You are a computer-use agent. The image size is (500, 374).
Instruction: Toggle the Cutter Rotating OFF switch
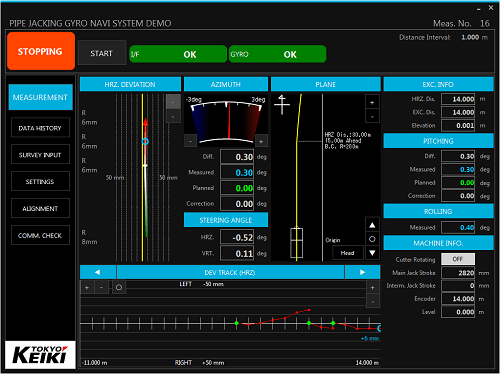click(458, 259)
